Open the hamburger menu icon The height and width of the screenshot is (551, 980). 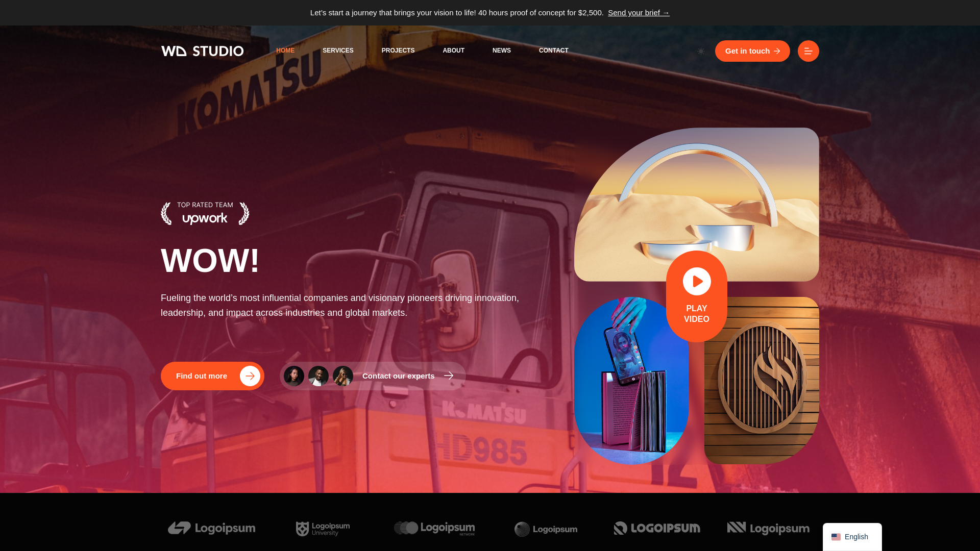[808, 51]
